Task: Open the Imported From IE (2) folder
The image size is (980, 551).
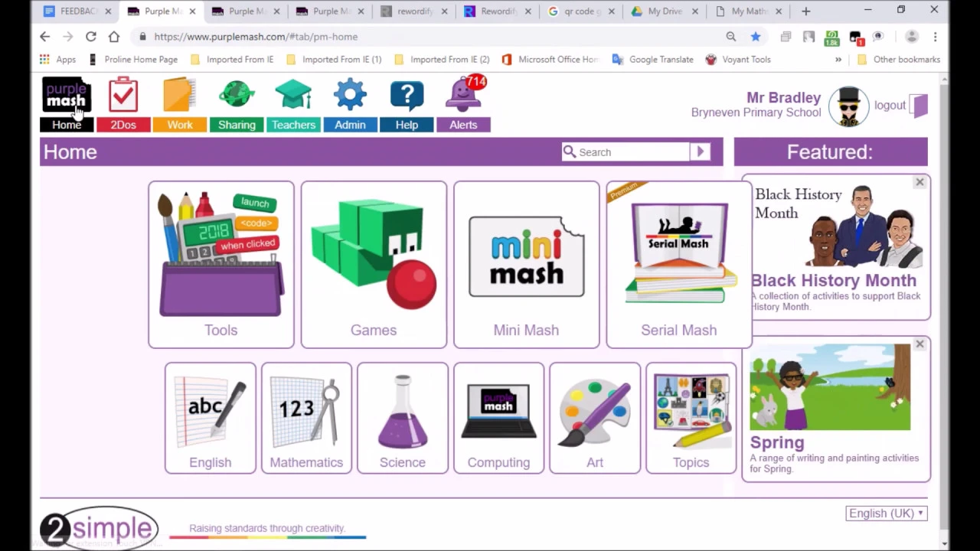Action: click(x=442, y=59)
